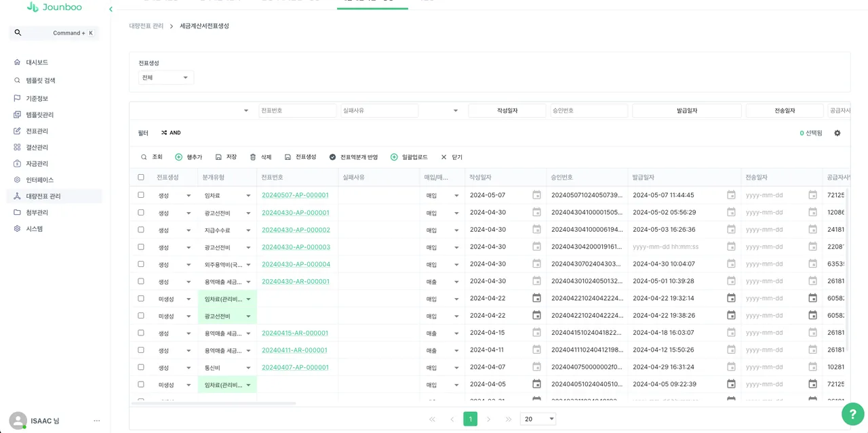The width and height of the screenshot is (868, 433).
Task: Open 템플릿 검색 in sidebar
Action: [41, 81]
